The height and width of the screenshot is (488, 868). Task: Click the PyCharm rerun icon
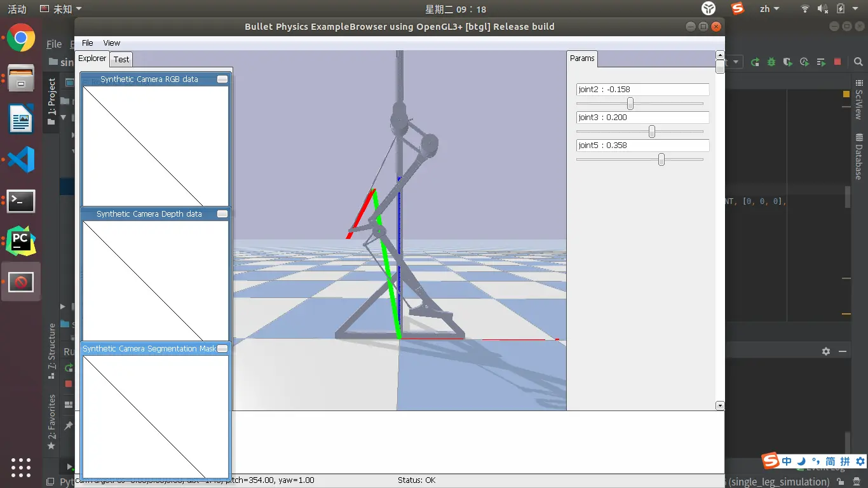(x=755, y=62)
